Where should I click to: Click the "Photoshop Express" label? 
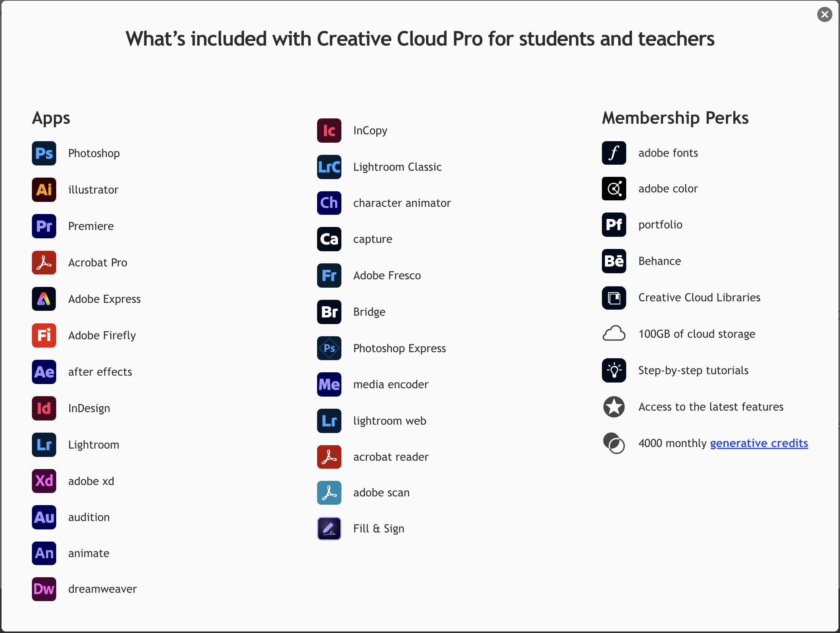point(399,348)
